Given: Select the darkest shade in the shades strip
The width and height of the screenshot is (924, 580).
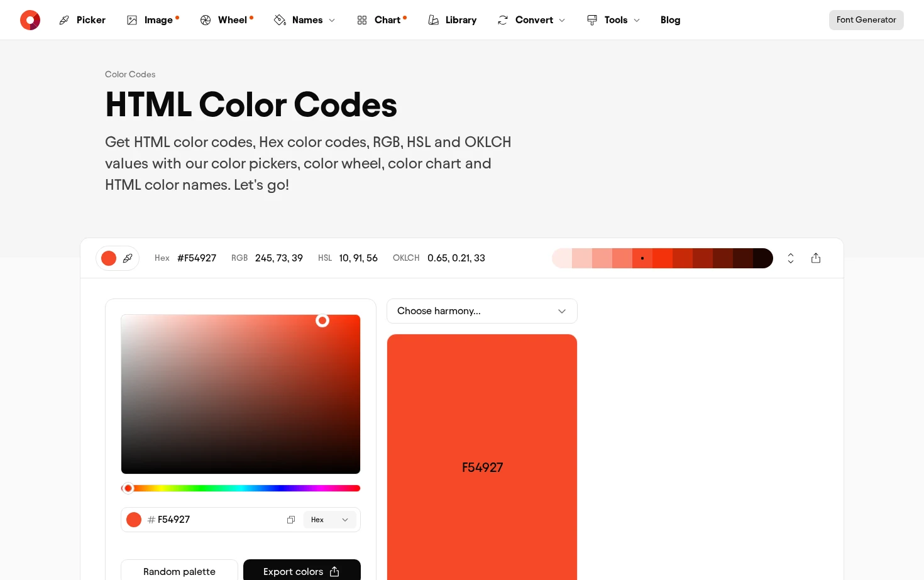Looking at the screenshot, I should pos(763,258).
